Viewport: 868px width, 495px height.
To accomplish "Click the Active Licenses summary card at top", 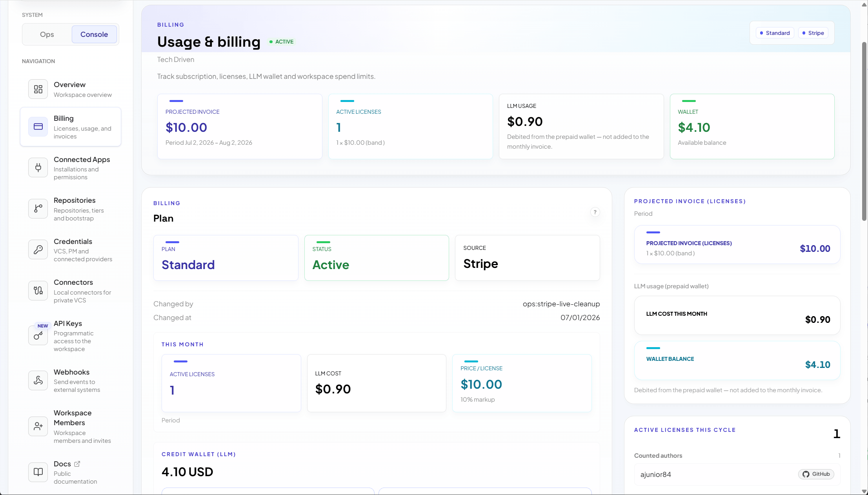I will 410,126.
